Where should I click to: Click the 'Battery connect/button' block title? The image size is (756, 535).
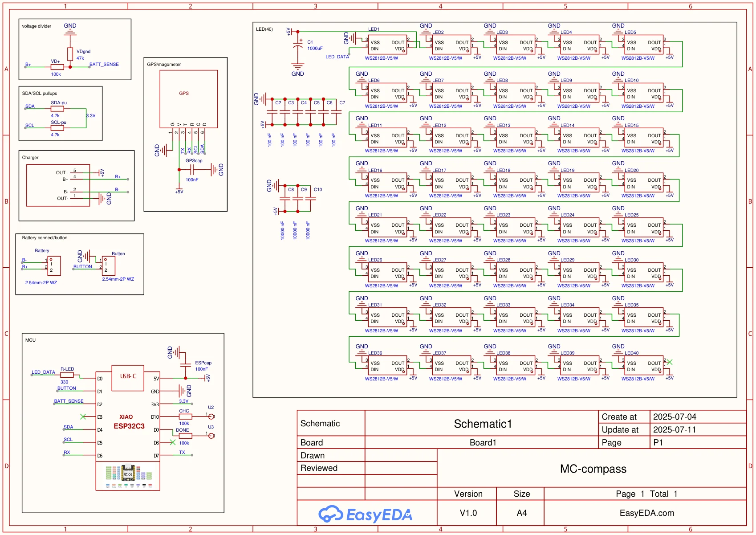45,238
